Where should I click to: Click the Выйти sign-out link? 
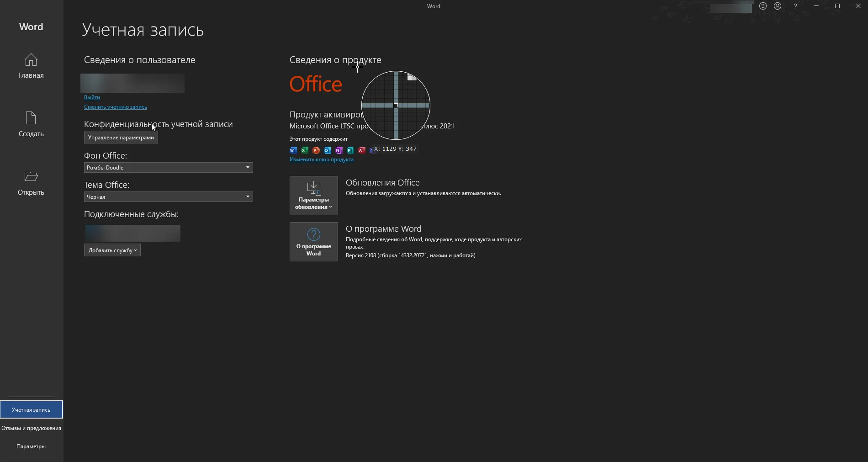click(92, 97)
